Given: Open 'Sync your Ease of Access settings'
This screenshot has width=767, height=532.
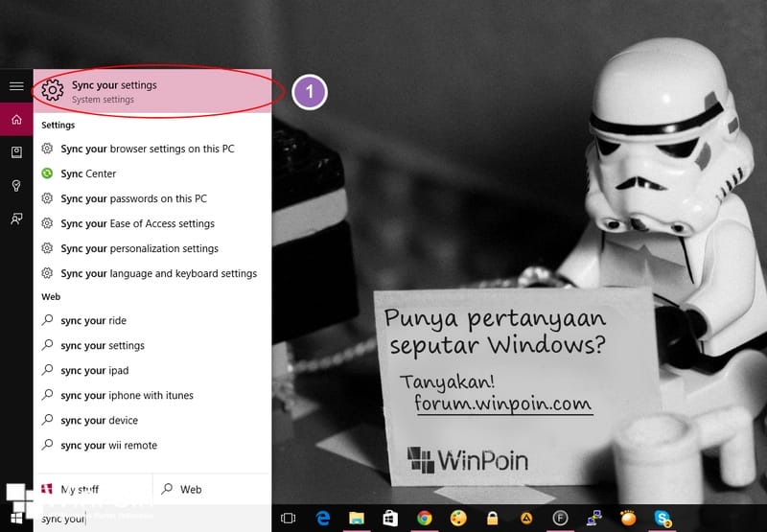Looking at the screenshot, I should pos(137,223).
